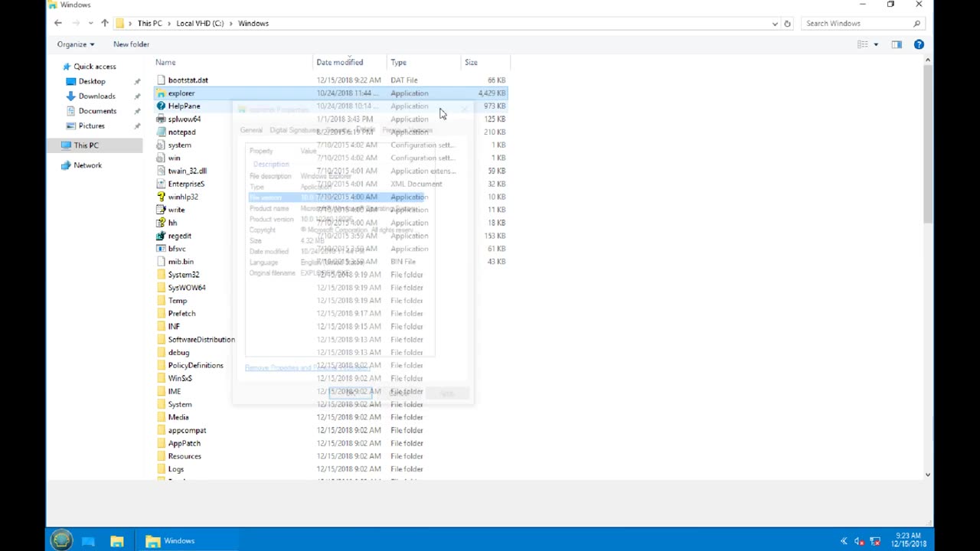The width and height of the screenshot is (980, 551).
Task: Click the search magnifier icon in search box
Action: pos(916,23)
